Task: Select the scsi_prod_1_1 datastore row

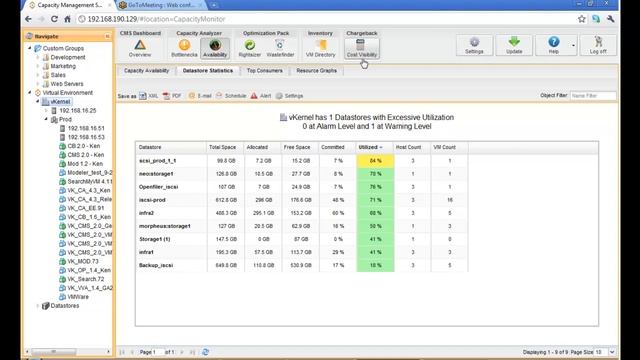Action: coord(302,161)
